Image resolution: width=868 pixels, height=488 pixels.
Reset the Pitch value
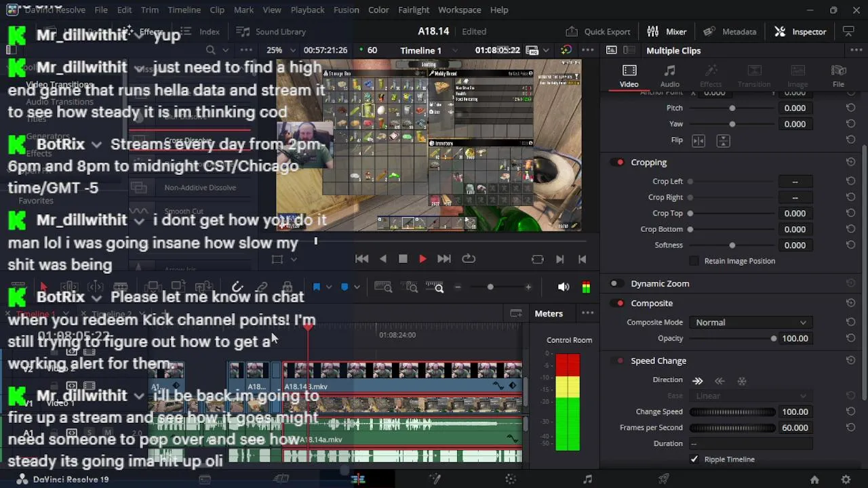(850, 108)
